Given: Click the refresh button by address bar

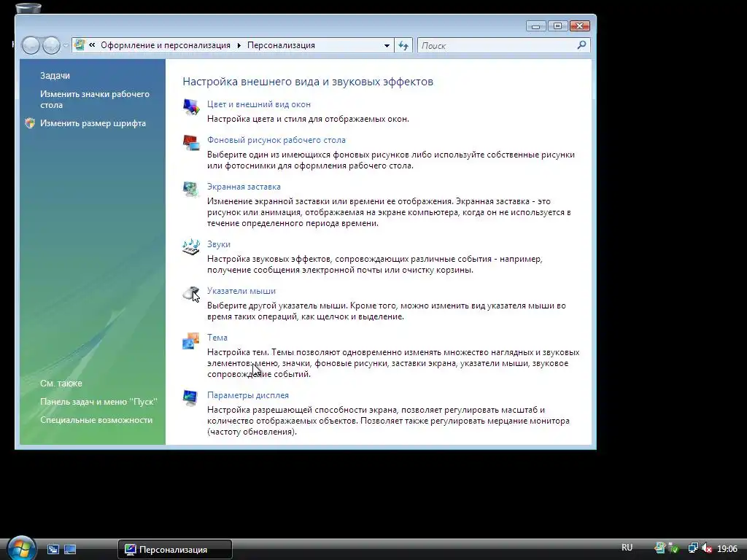Looking at the screenshot, I should coord(403,46).
